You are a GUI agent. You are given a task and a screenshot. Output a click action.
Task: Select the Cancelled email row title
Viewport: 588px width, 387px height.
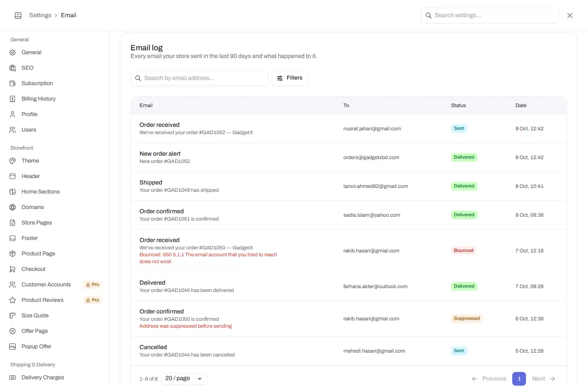coord(153,347)
